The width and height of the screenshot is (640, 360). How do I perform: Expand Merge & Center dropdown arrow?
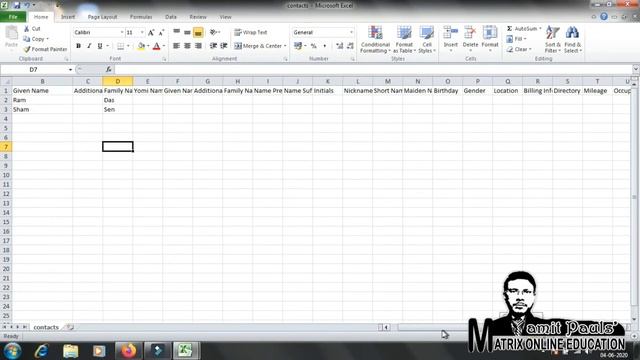285,46
